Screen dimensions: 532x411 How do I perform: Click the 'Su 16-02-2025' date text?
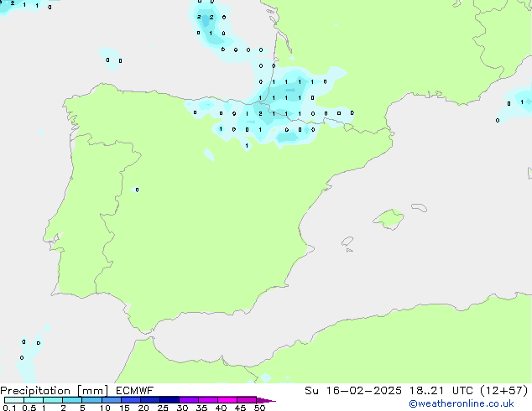[x=353, y=391]
